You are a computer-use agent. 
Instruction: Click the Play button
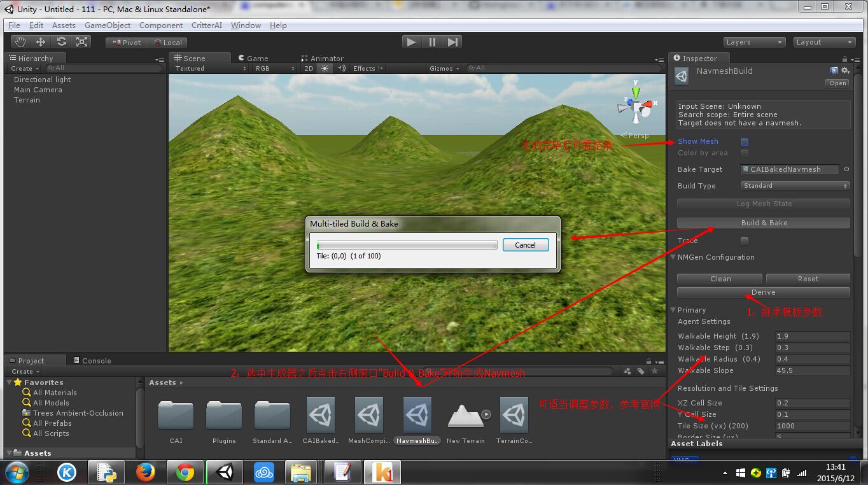coord(412,42)
